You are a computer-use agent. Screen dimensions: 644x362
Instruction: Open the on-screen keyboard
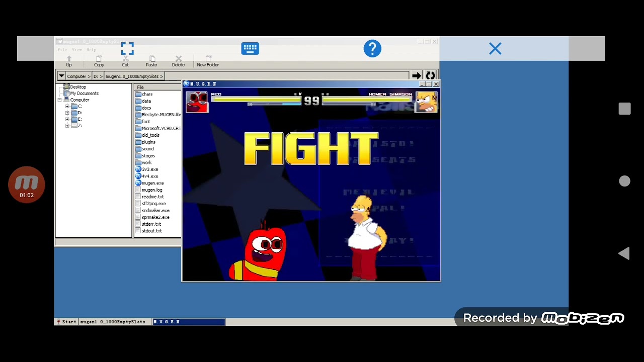pyautogui.click(x=250, y=49)
